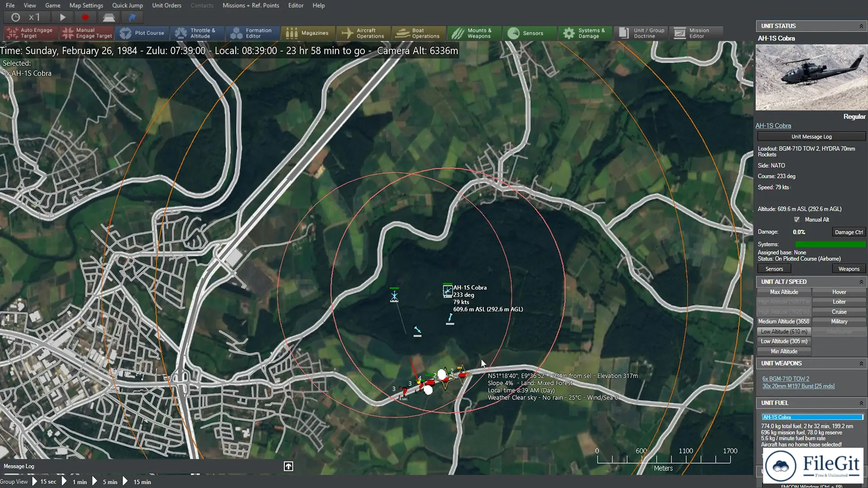Open the Magazines window
The image size is (868, 488).
tap(307, 33)
